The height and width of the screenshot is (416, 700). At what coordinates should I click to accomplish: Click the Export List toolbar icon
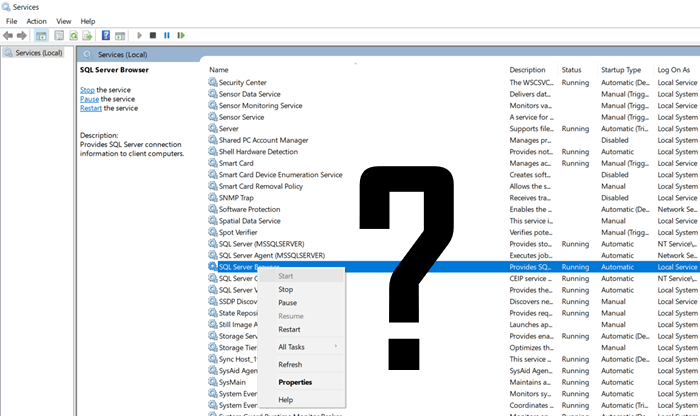point(88,35)
